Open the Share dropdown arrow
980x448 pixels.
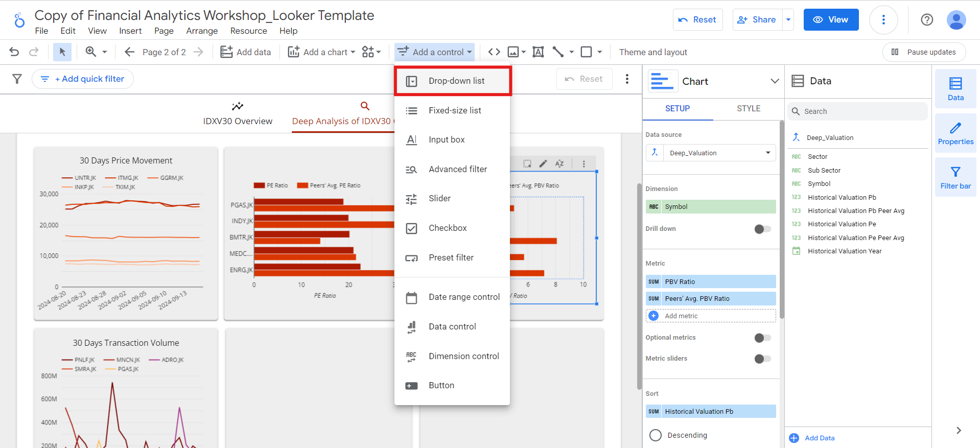click(x=788, y=20)
